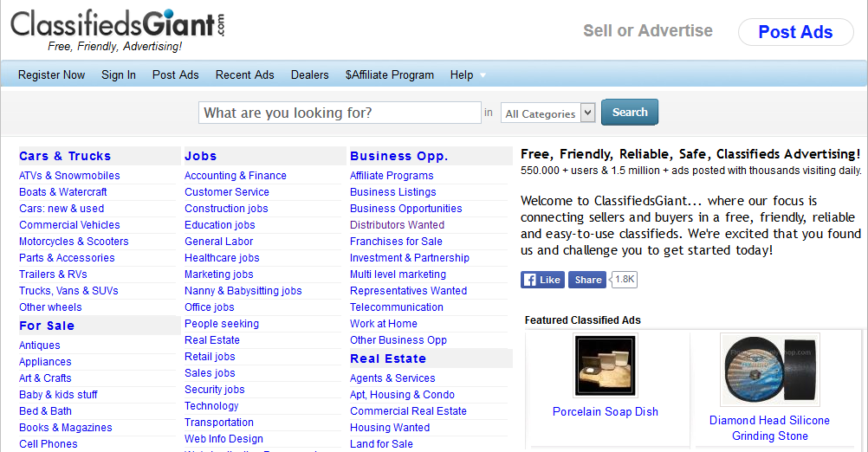Open Multi level marketing link
Screen dimensions: 868x452
[x=398, y=274]
